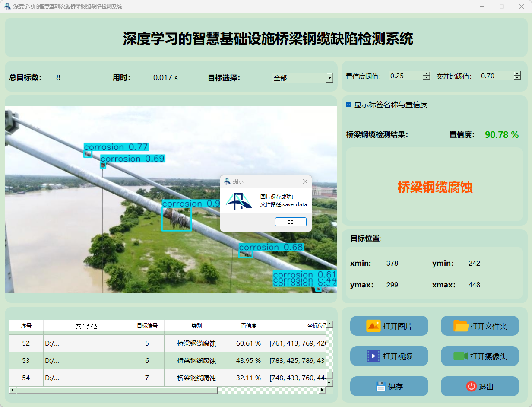Click the picture icon on 打开图片
This screenshot has width=532, height=407.
pos(373,326)
